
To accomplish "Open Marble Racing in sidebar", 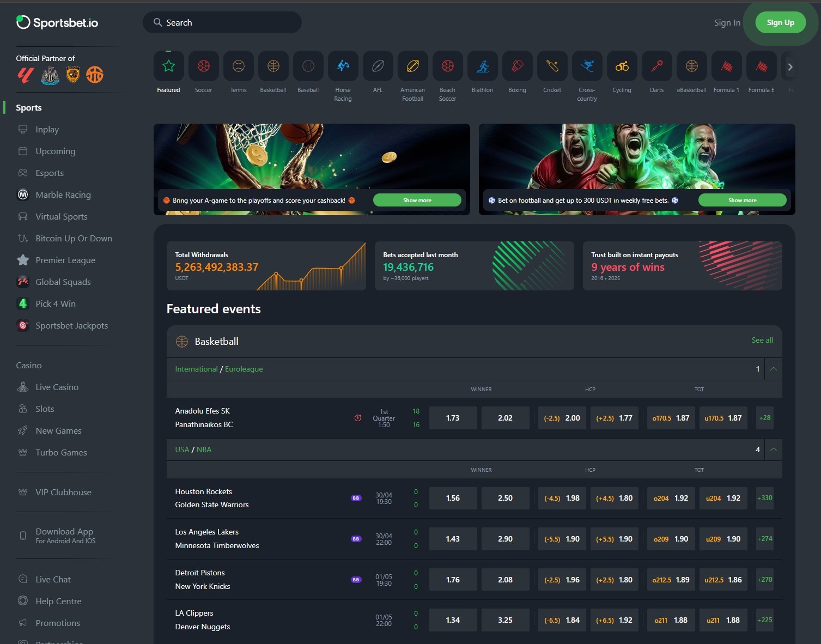I will 63,195.
